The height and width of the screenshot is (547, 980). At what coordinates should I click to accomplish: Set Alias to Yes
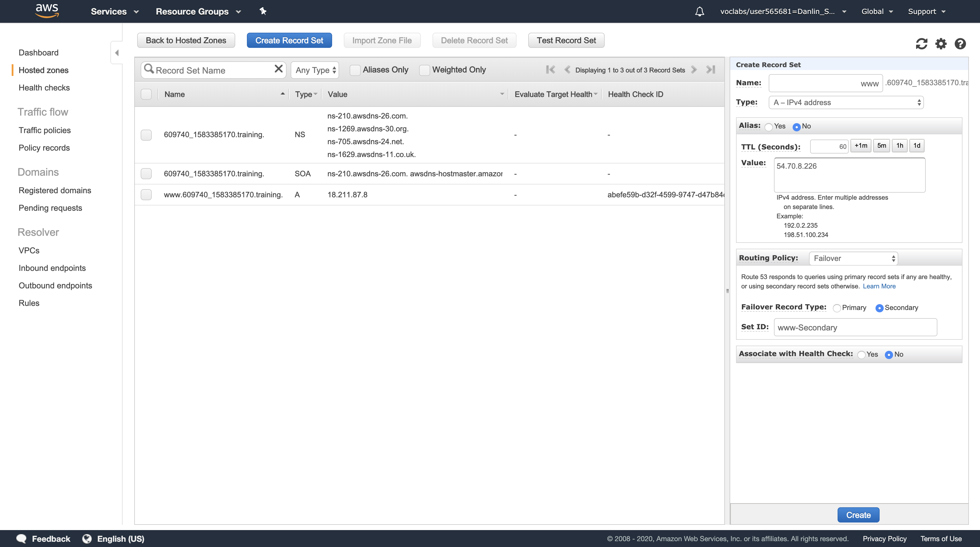point(768,127)
